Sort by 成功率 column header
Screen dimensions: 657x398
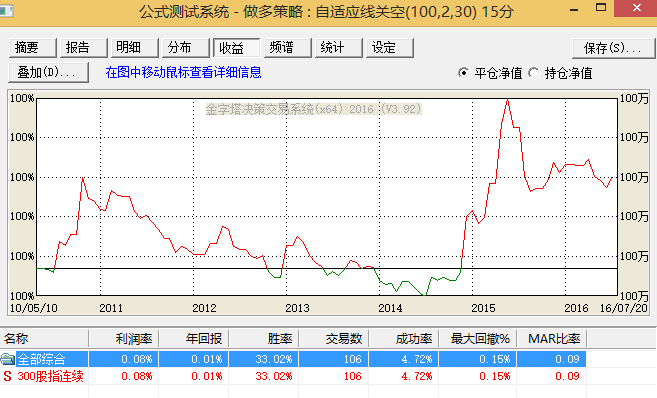coord(404,339)
